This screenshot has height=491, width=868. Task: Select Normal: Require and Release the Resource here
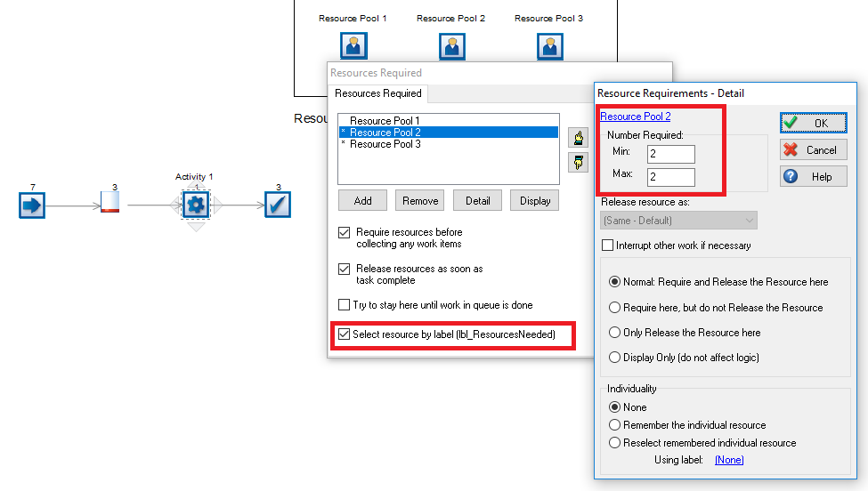[x=614, y=281]
